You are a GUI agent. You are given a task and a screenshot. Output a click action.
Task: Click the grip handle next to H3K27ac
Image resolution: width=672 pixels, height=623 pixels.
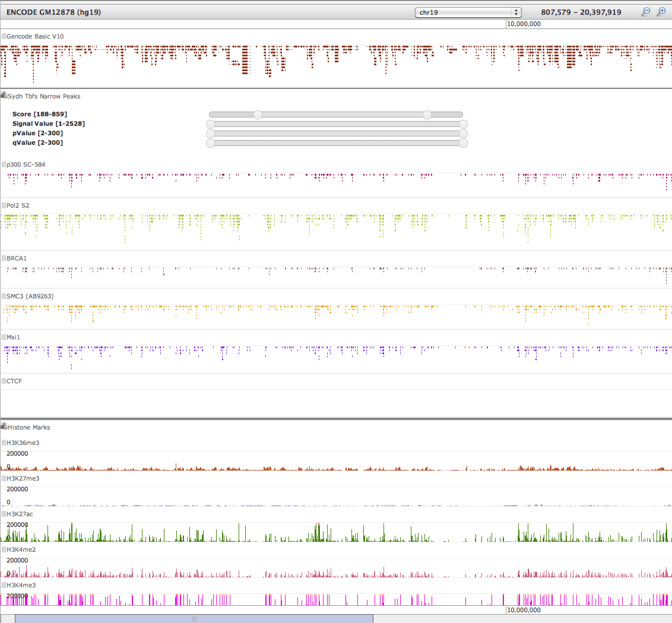[x=3, y=514]
